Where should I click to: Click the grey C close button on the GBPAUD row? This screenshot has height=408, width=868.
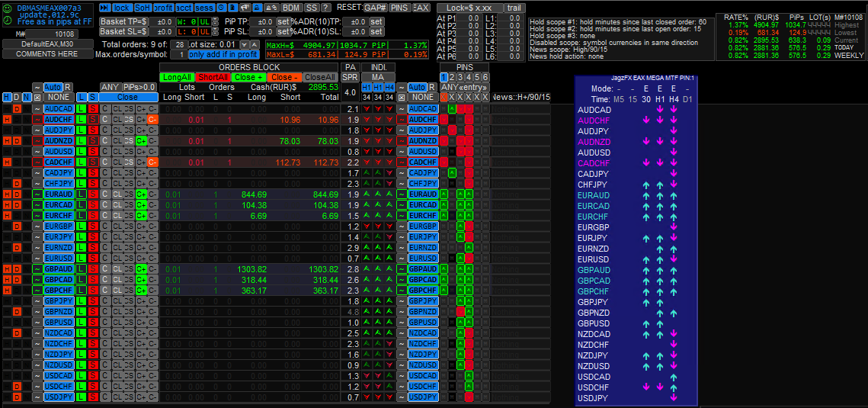coord(105,269)
